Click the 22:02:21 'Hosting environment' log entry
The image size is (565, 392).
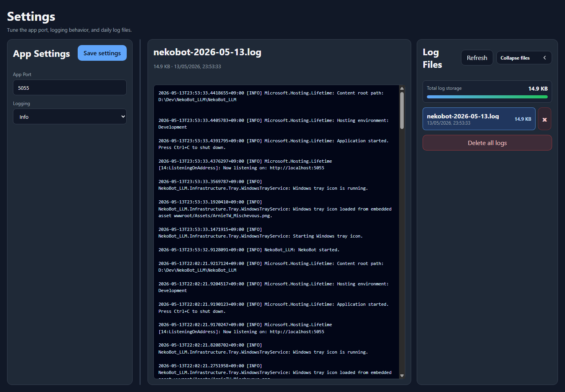[273, 287]
